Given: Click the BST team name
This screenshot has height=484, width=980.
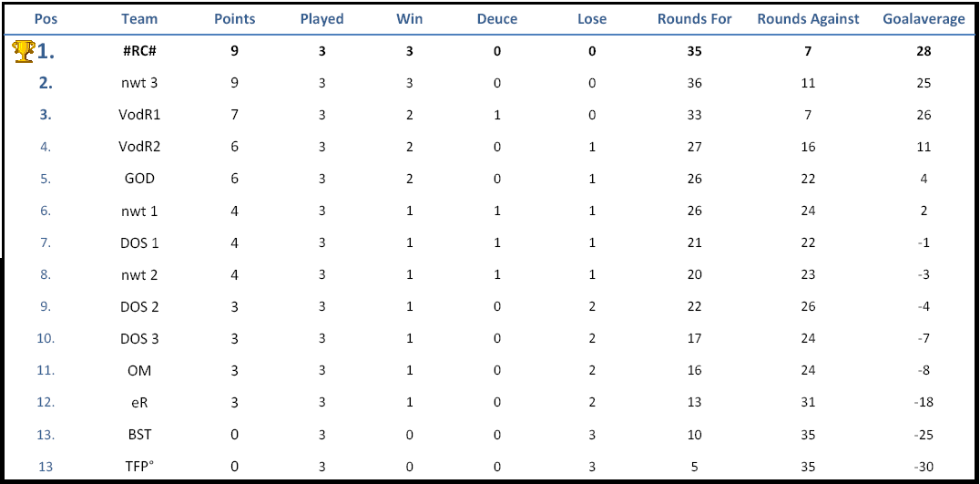Looking at the screenshot, I should click(139, 435).
